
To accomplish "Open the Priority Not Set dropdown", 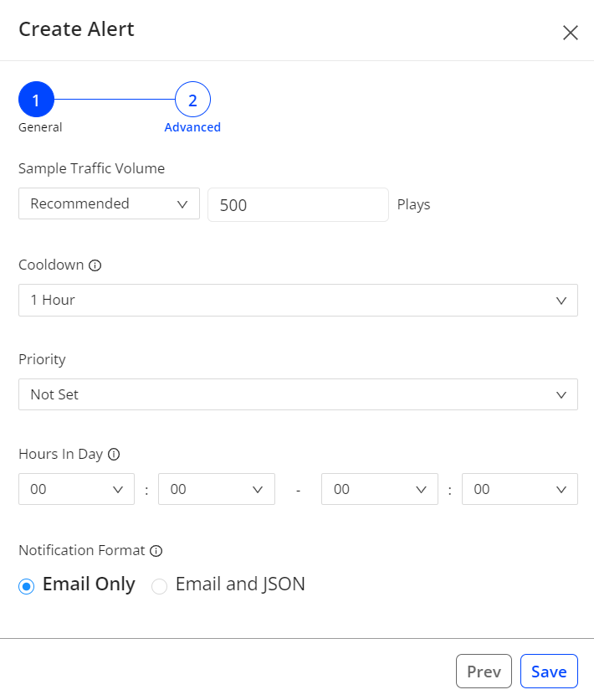I will (298, 394).
